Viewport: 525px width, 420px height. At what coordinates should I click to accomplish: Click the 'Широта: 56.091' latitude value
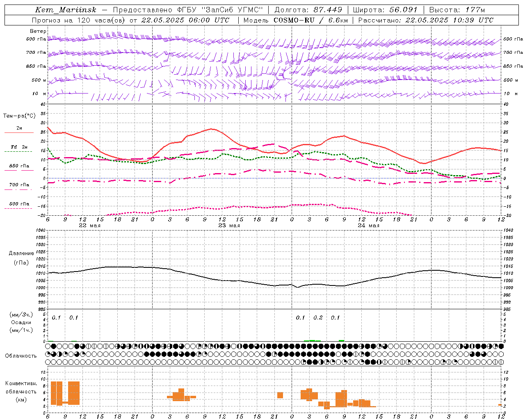tap(385, 10)
